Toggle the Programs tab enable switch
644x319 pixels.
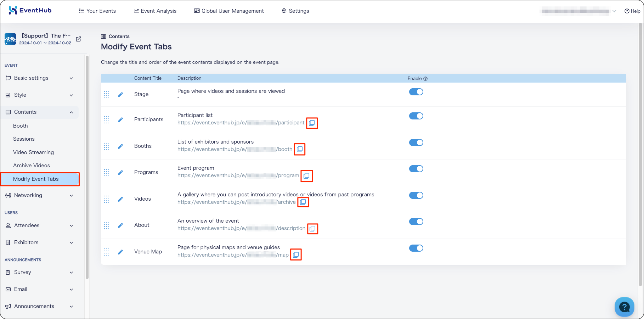point(416,169)
